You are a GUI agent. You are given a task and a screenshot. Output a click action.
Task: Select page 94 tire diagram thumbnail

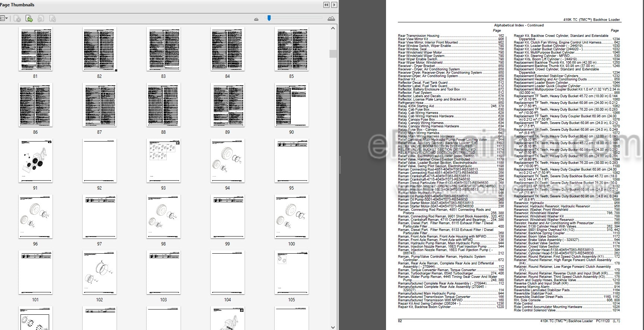point(227,161)
